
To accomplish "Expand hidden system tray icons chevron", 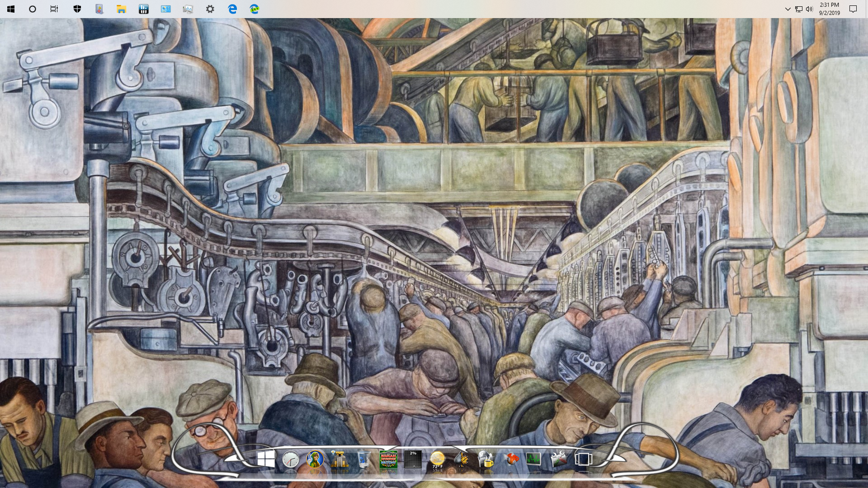I will (x=788, y=9).
